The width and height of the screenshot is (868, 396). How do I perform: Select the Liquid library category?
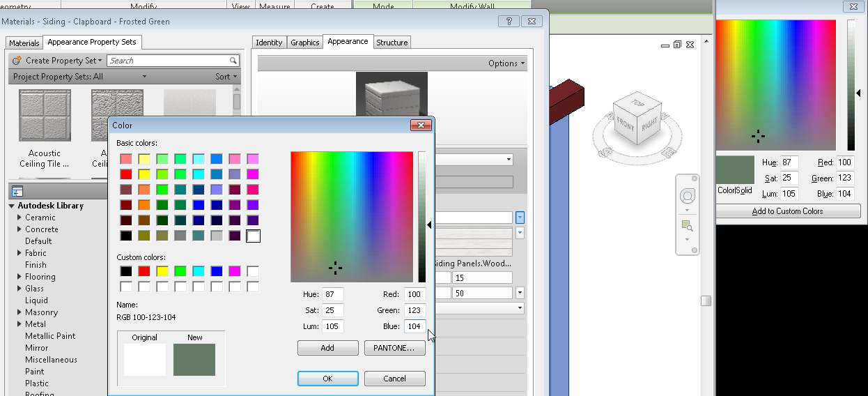coord(36,300)
